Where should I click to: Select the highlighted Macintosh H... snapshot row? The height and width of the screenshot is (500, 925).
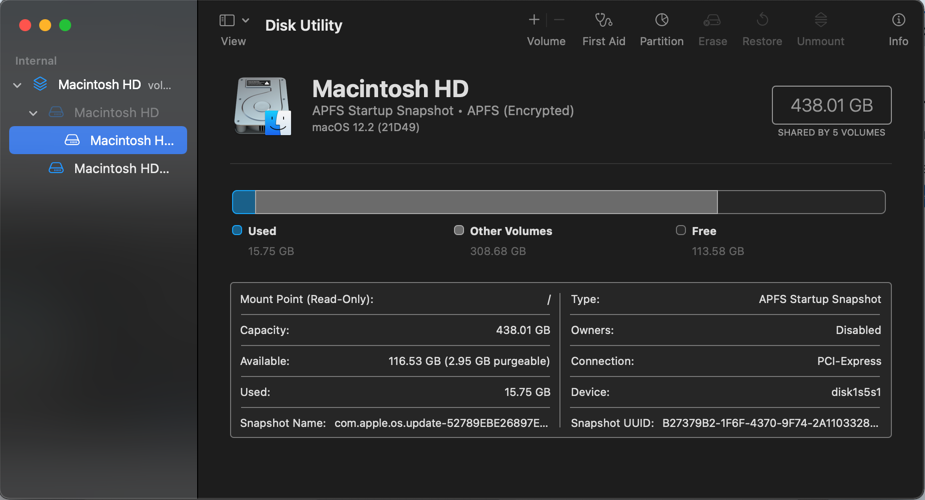[98, 140]
